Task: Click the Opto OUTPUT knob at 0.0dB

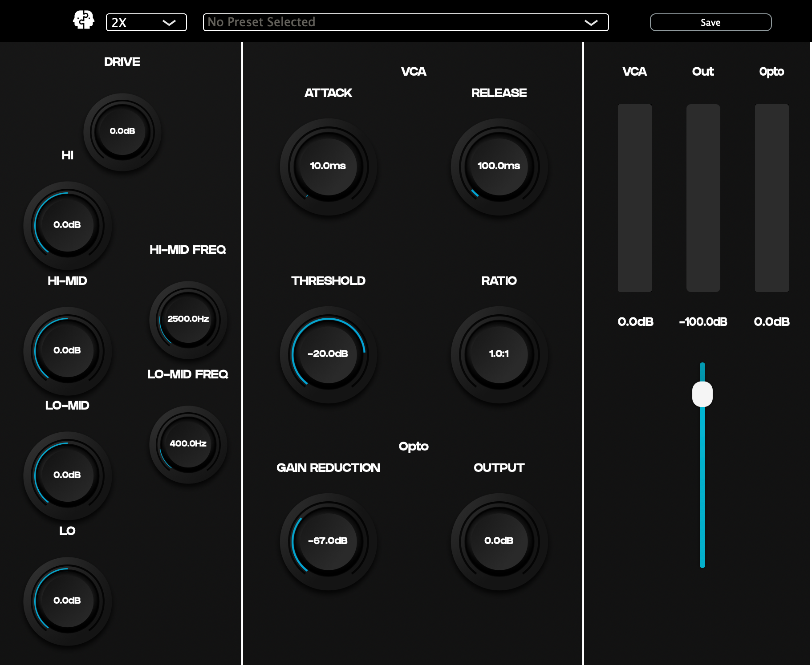Action: (x=499, y=541)
